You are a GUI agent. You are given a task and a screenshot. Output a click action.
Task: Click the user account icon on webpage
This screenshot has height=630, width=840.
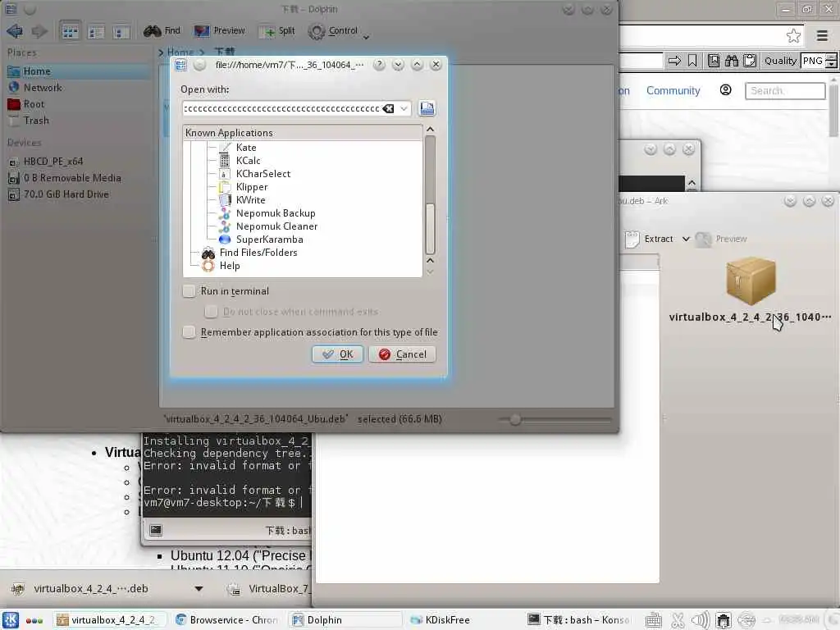point(725,90)
